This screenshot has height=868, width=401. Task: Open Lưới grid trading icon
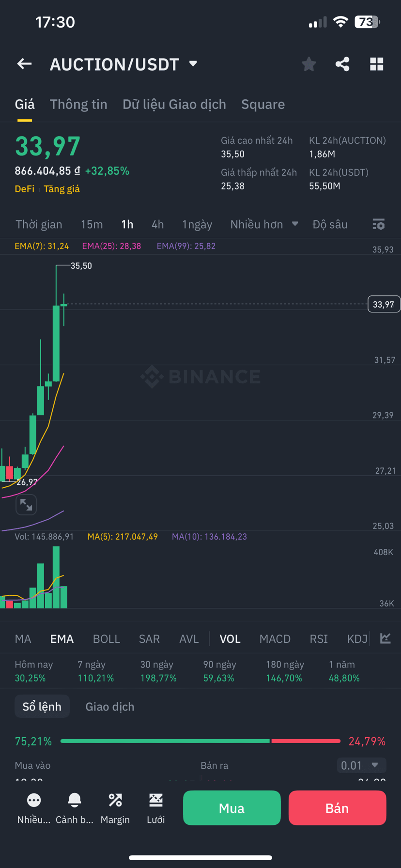tap(156, 807)
